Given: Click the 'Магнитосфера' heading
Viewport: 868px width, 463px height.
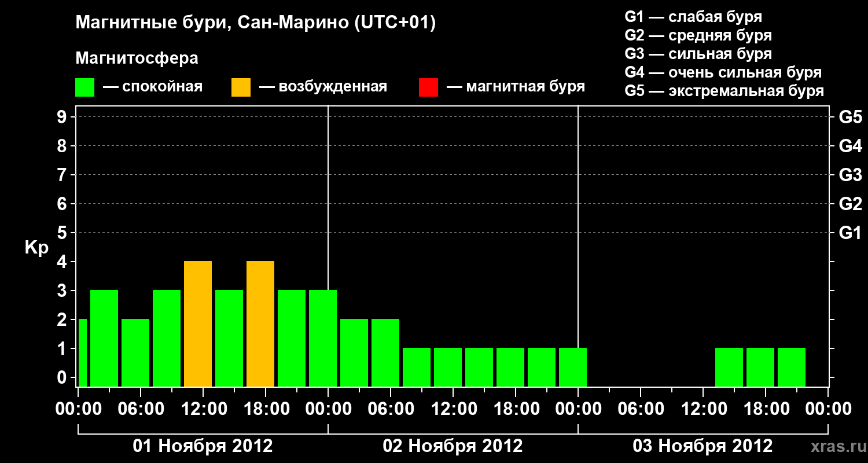Looking at the screenshot, I should tap(137, 58).
